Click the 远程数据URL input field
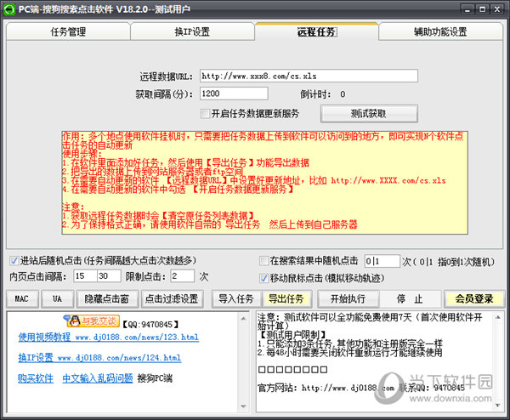Image resolution: width=510 pixels, height=420 pixels. 309,75
